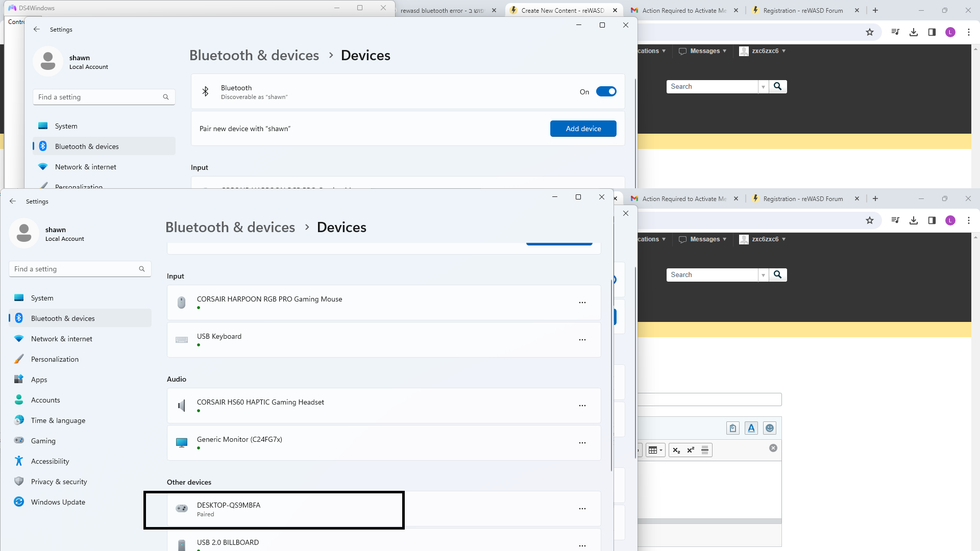The height and width of the screenshot is (551, 980).
Task: Open the smiley emoticon picker
Action: click(x=770, y=428)
